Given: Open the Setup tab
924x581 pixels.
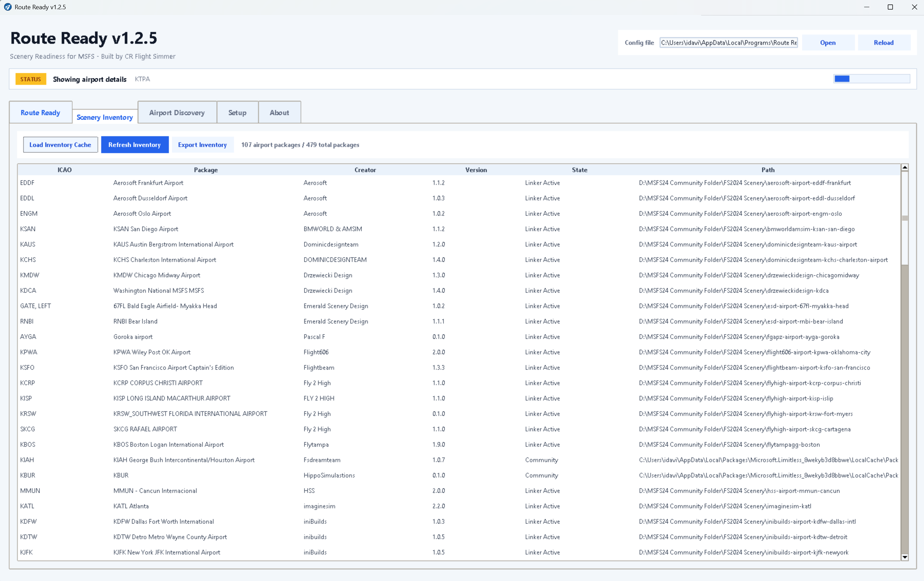Looking at the screenshot, I should [237, 113].
